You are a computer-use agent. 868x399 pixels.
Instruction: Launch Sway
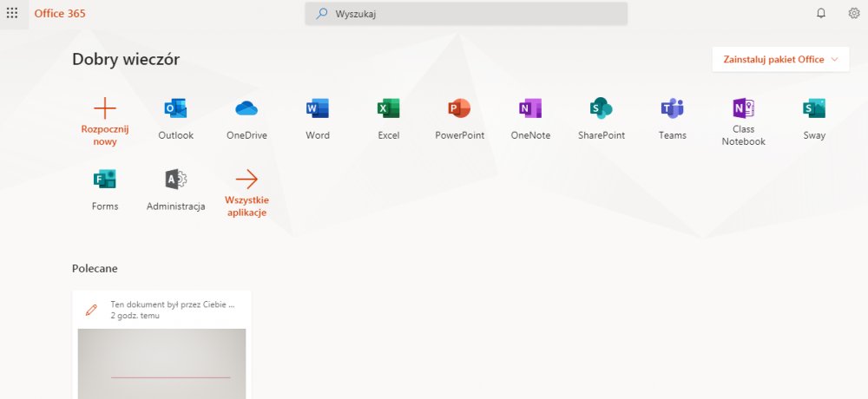(814, 108)
